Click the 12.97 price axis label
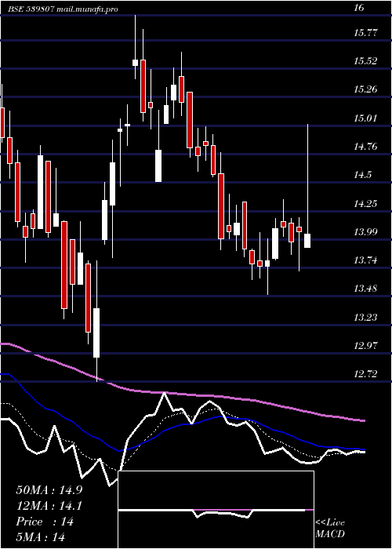The height and width of the screenshot is (549, 392). click(x=366, y=346)
